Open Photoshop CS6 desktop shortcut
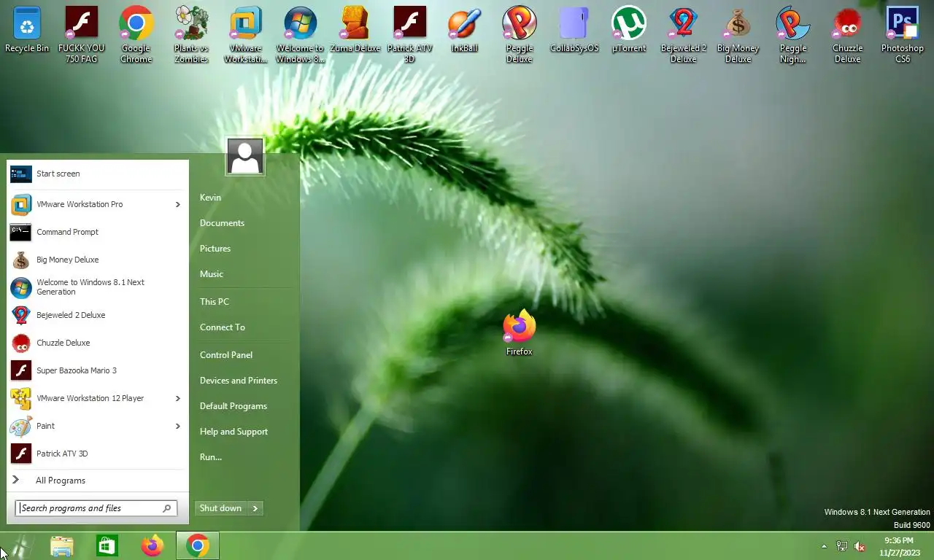This screenshot has width=934, height=560. click(x=903, y=34)
